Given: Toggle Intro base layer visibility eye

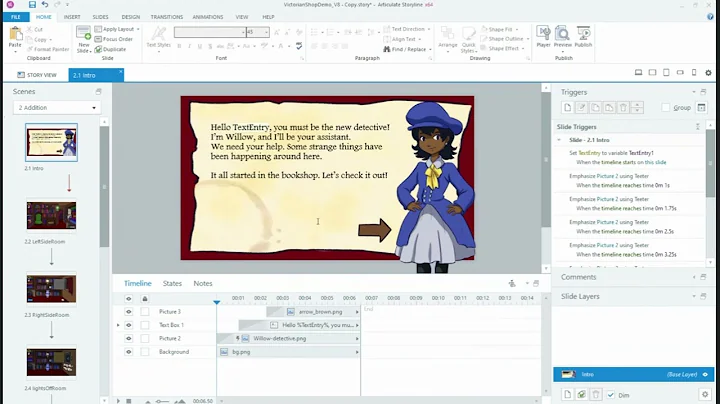Looking at the screenshot, I should pos(705,375).
